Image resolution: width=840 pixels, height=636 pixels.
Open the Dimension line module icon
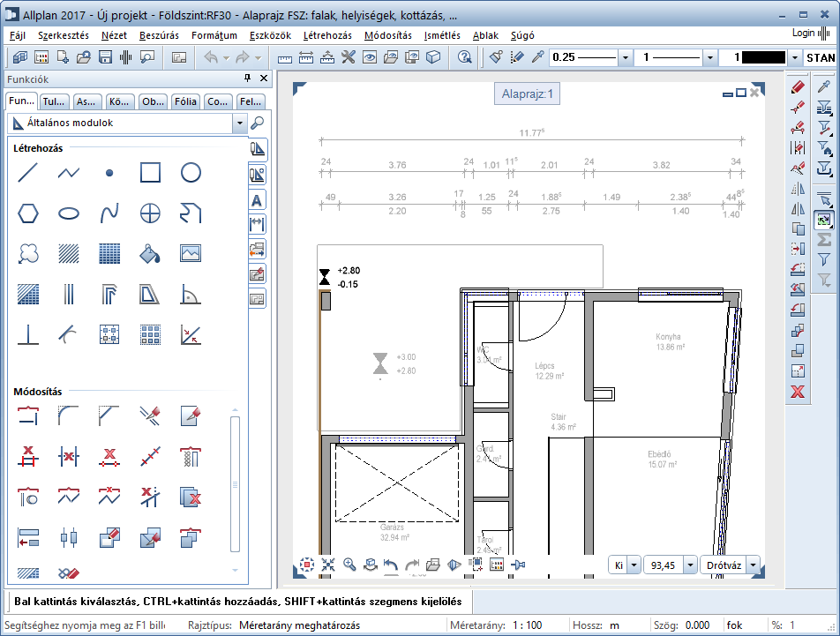coord(257,224)
